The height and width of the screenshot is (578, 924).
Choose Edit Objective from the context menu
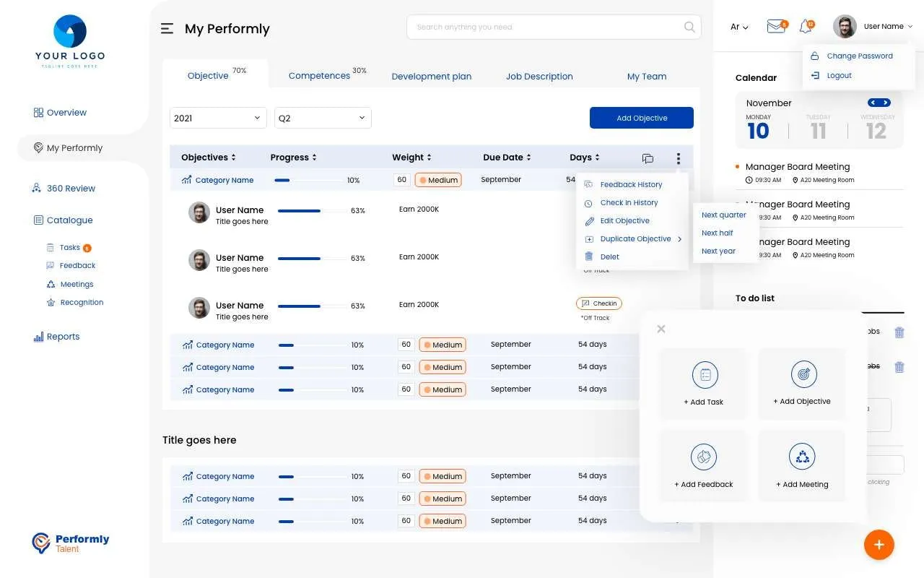tap(625, 220)
